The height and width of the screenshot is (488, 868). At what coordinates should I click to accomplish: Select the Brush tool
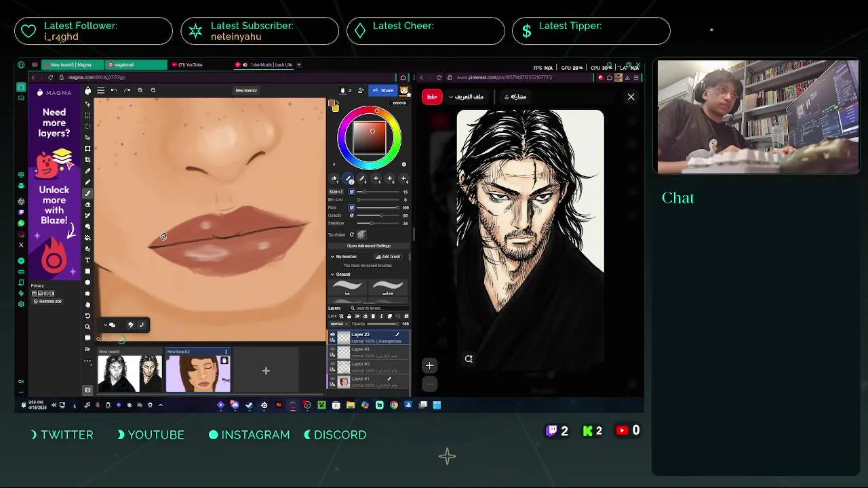point(87,192)
